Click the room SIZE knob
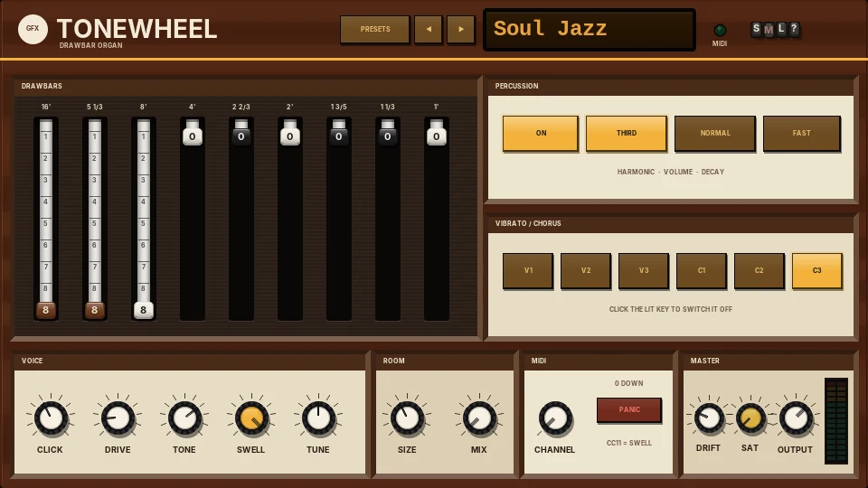Screen dimensions: 868x488 tap(407, 418)
